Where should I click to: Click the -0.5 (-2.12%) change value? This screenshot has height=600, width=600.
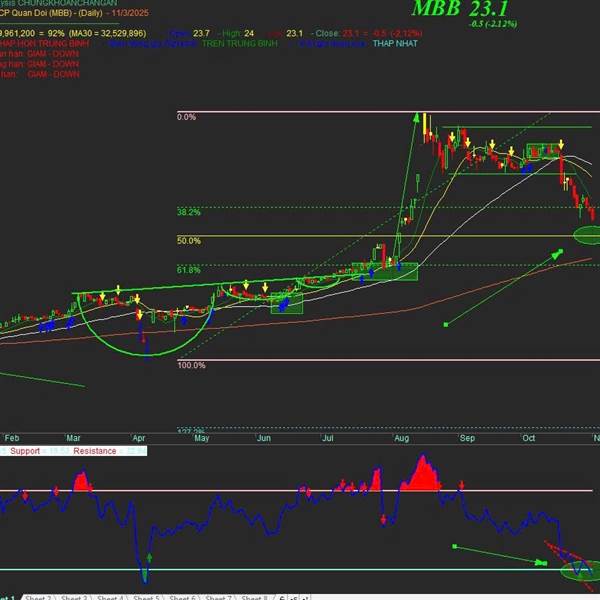coord(493,24)
